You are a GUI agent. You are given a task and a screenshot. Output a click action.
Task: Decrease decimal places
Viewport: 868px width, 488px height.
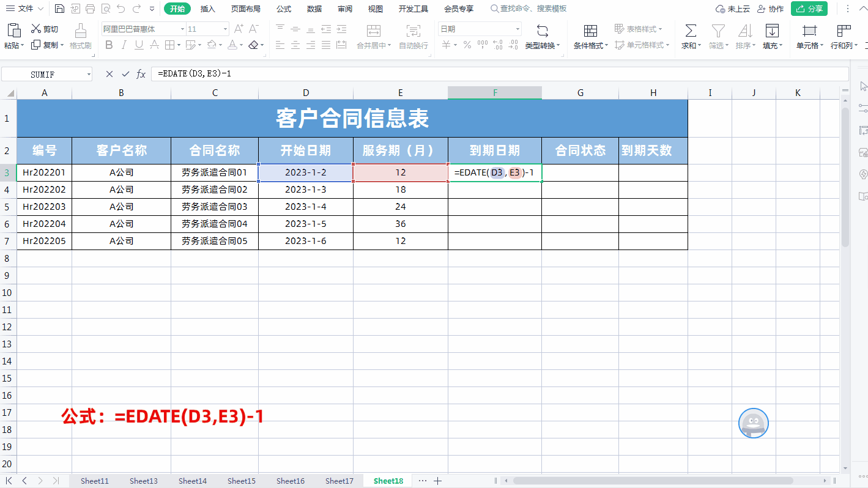coord(513,45)
